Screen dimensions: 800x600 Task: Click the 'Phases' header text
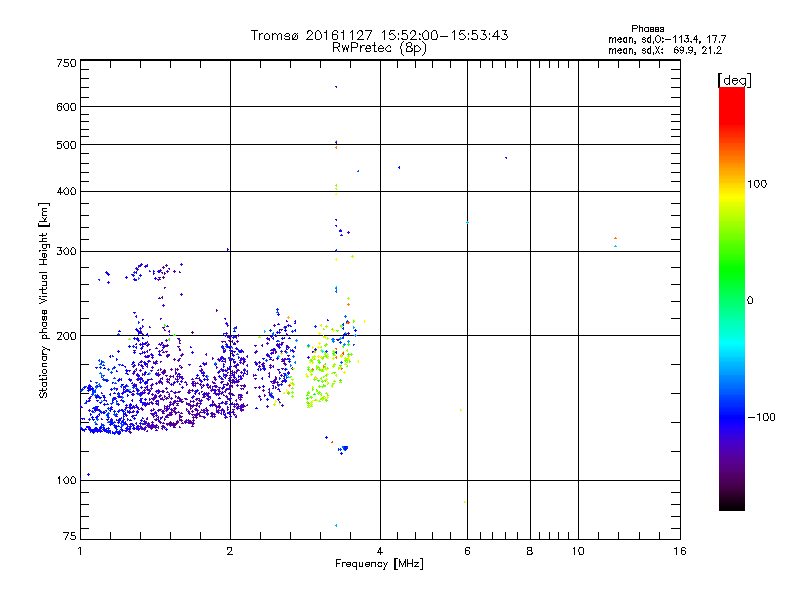tap(647, 29)
